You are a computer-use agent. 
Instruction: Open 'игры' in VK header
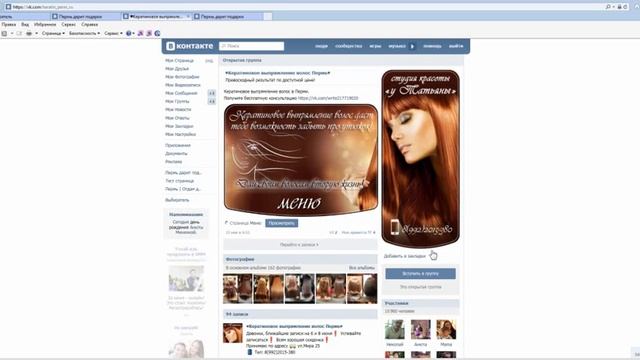(x=375, y=46)
